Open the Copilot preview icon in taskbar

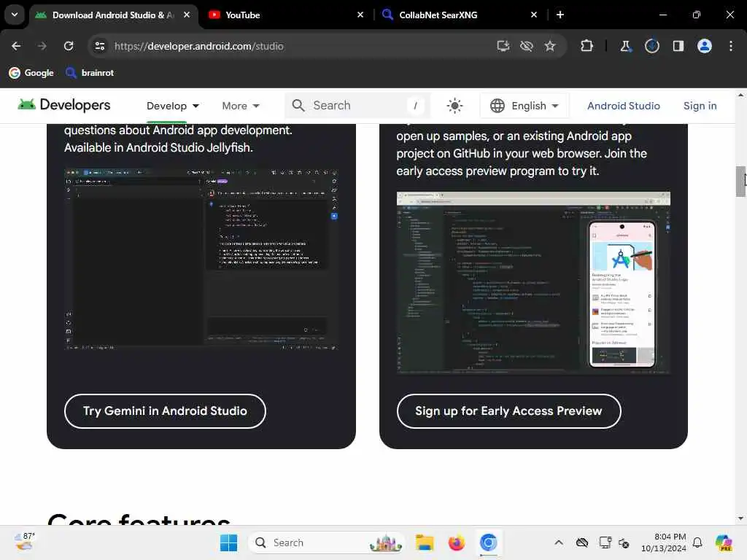click(x=724, y=542)
